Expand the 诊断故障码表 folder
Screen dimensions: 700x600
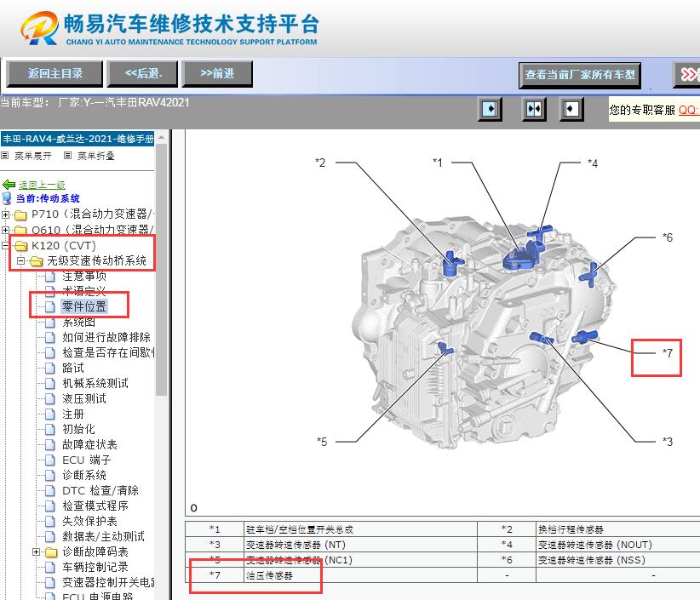tap(36, 552)
